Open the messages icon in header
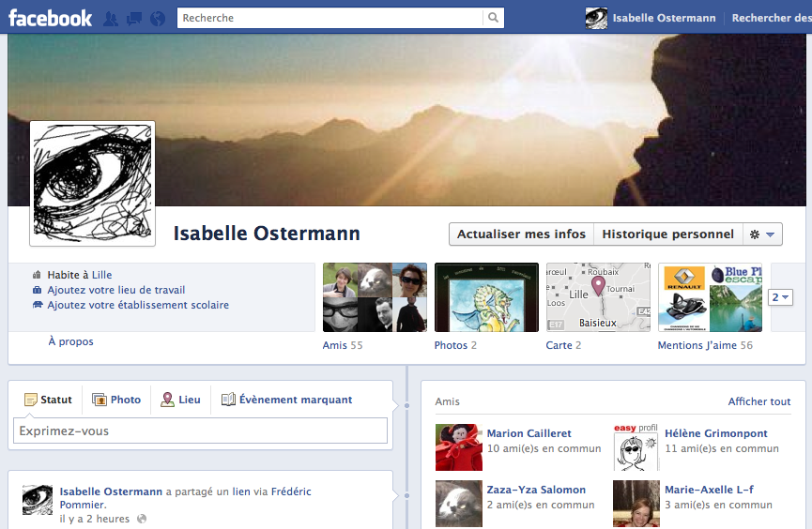The width and height of the screenshot is (812, 529). coord(134,18)
